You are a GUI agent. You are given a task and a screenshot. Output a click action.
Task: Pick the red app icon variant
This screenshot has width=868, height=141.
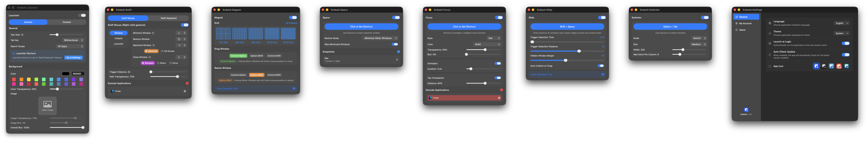click(839, 66)
